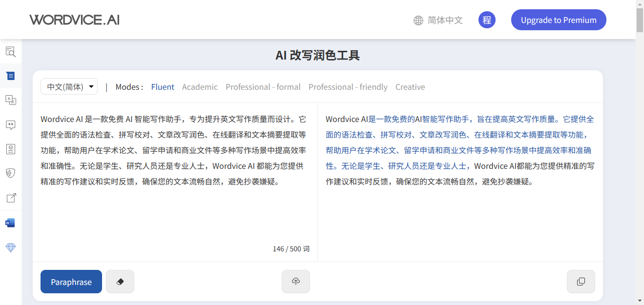The height and width of the screenshot is (305, 644).
Task: Open the plagiarism checker sidebar icon
Action: tap(11, 149)
